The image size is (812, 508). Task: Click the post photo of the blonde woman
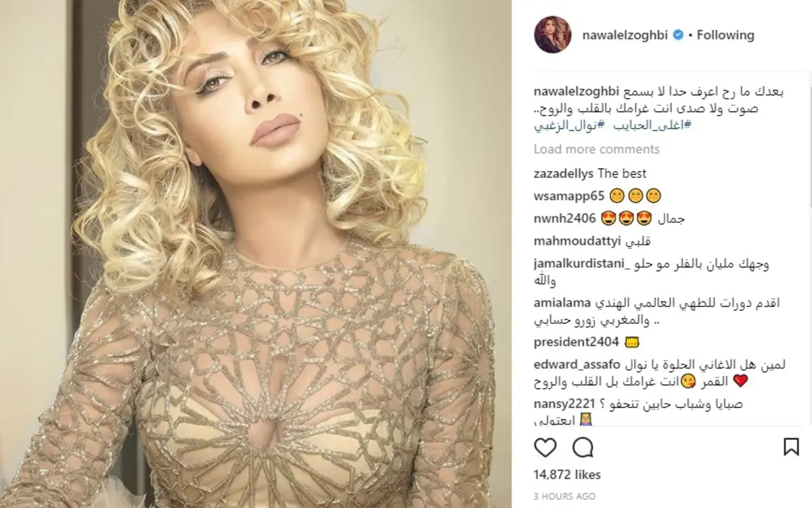tap(256, 254)
